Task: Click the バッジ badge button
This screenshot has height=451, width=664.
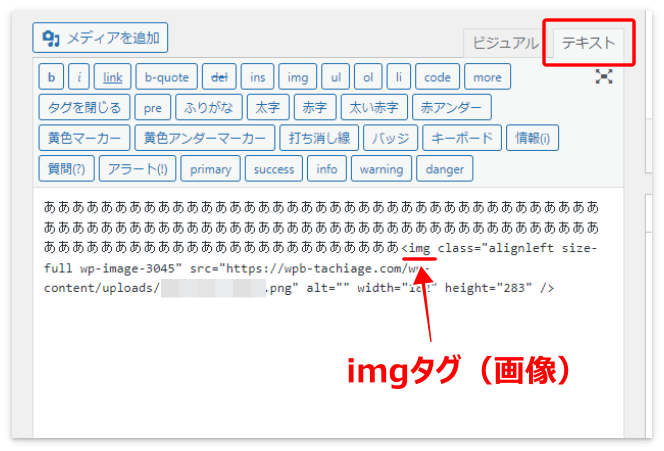Action: pos(390,138)
